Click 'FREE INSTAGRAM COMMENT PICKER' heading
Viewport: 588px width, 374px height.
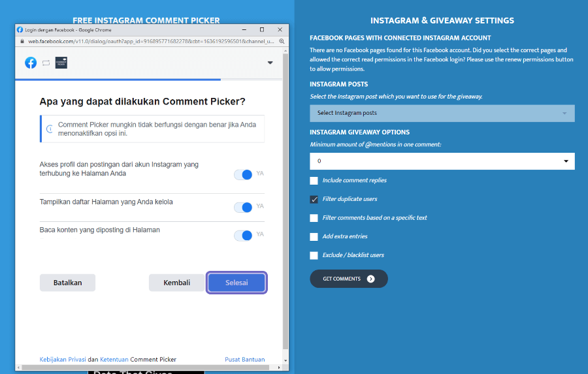(146, 20)
